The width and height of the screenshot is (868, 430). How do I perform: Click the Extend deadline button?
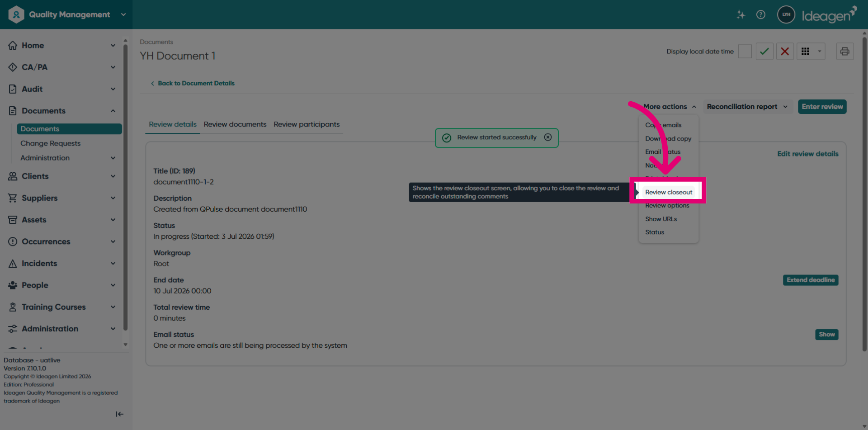click(x=811, y=280)
